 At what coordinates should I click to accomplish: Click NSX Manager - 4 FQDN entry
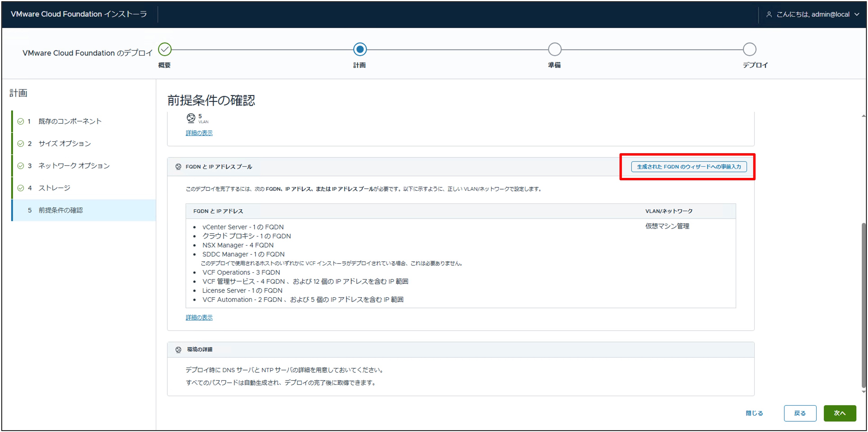[237, 245]
